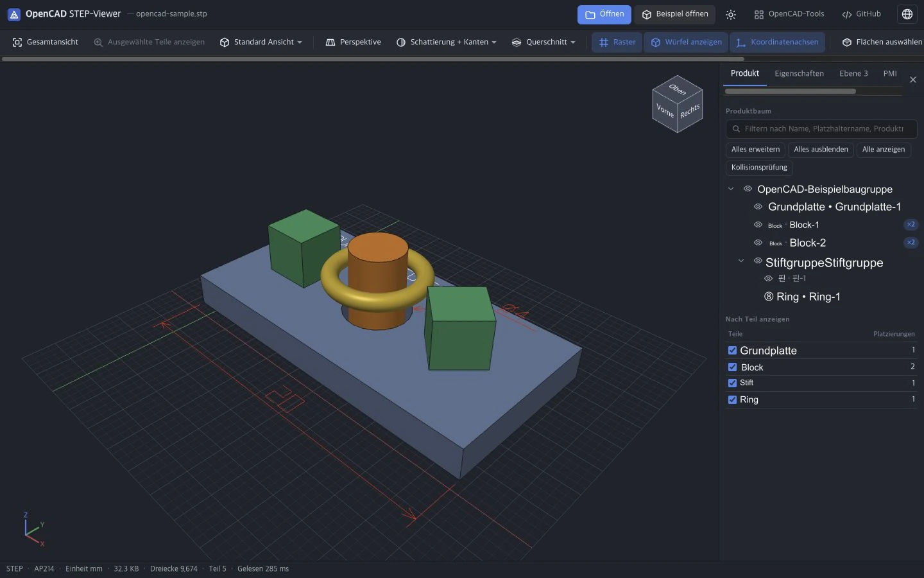Click the Gesamtansicht fit-view button

(46, 42)
